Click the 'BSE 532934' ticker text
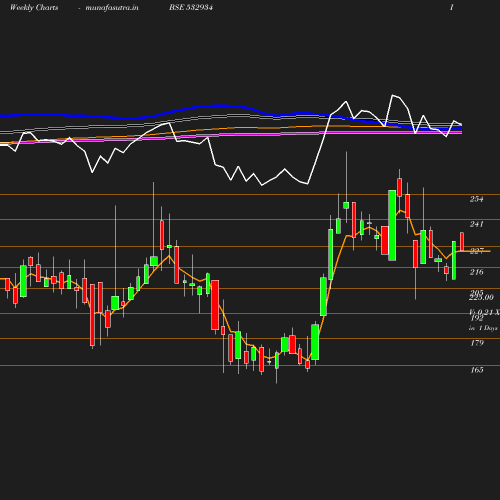Viewport: 500px width, 500px height. coord(191,7)
